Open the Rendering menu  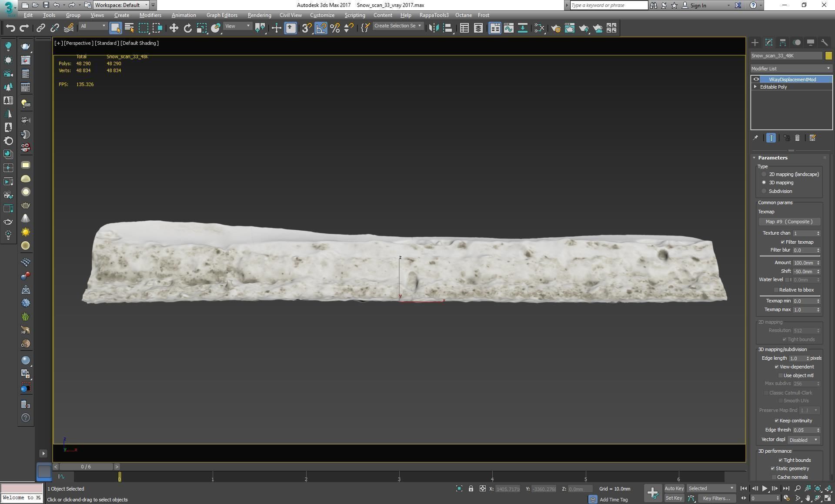tap(259, 15)
